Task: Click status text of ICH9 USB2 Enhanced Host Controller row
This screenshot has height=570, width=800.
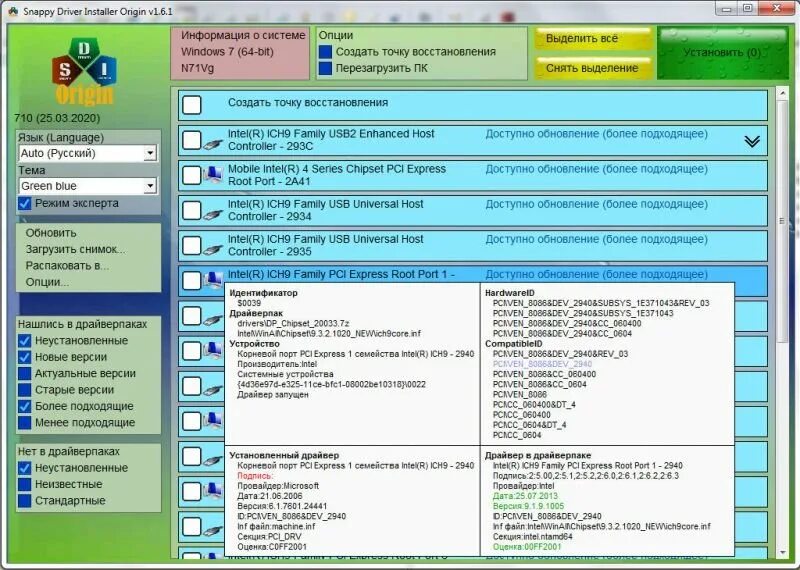Action: pos(596,134)
